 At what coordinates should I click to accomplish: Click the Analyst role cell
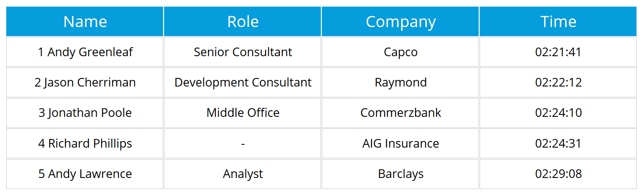[x=243, y=174]
